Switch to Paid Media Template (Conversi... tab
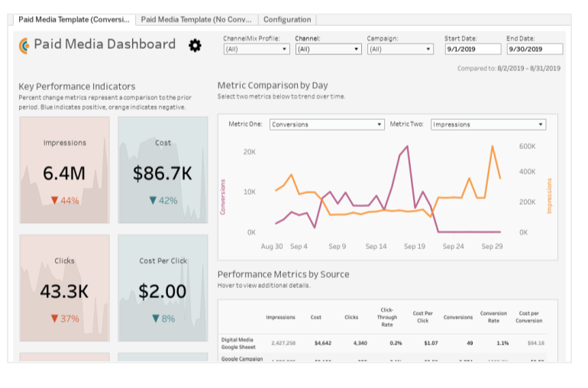The height and width of the screenshot is (388, 588). click(74, 20)
